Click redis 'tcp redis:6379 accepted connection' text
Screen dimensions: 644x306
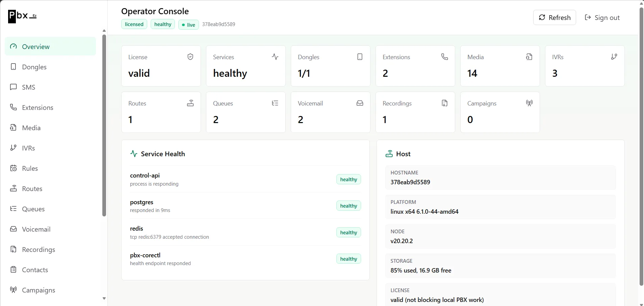(x=170, y=237)
